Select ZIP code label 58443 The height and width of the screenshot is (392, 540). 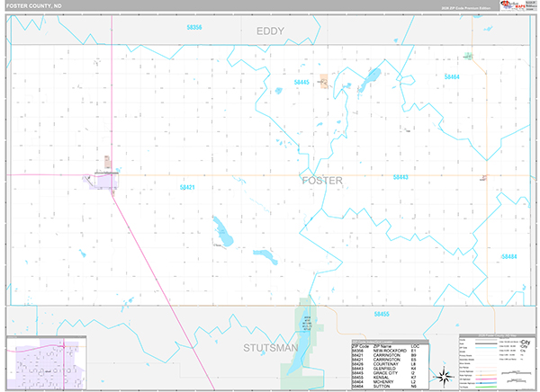[x=400, y=177]
